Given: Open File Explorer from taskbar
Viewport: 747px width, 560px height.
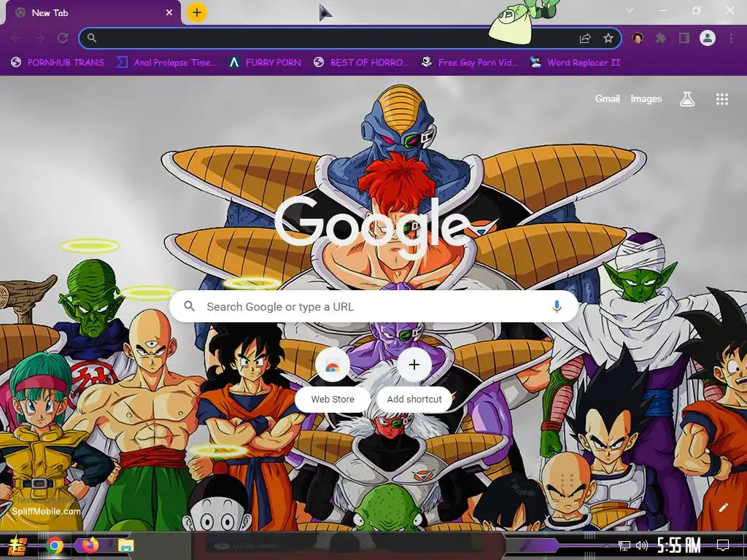Looking at the screenshot, I should coord(126,545).
